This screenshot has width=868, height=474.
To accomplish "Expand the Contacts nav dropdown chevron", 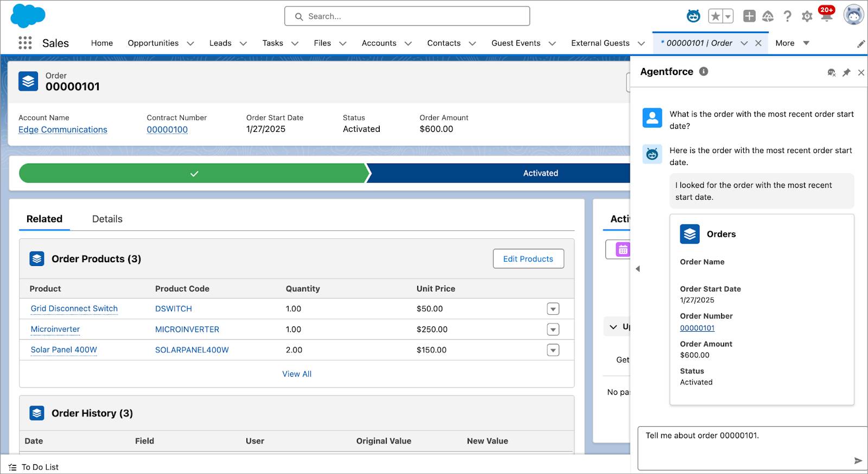I will click(473, 43).
